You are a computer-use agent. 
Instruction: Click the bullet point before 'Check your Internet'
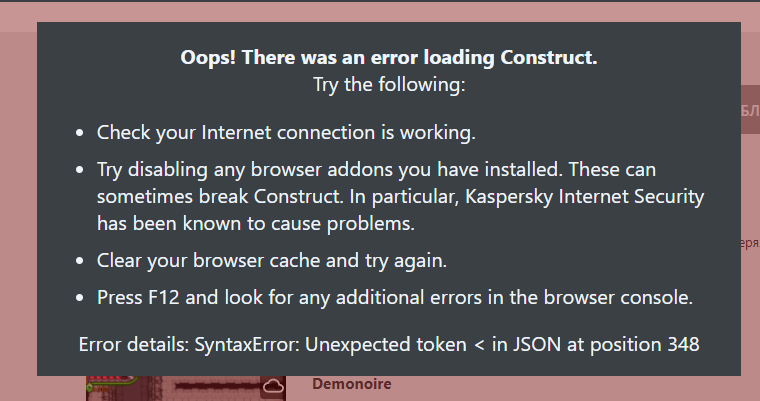click(x=79, y=133)
